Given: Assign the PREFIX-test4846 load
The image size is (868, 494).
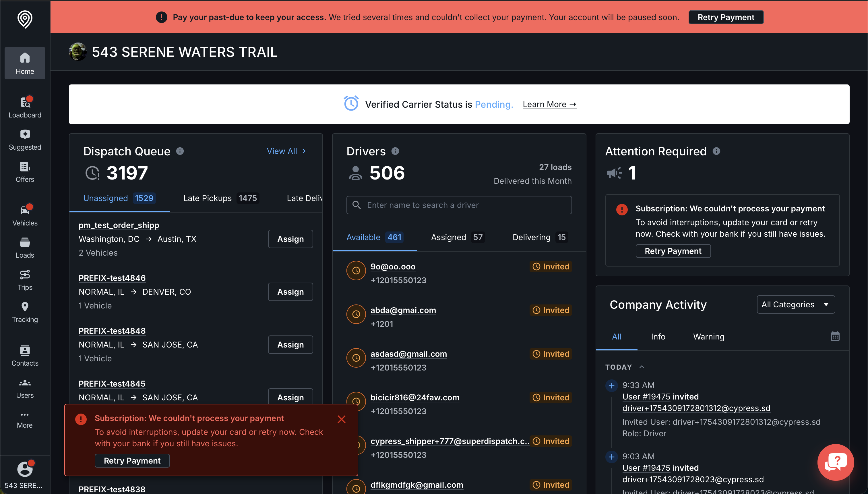Looking at the screenshot, I should pos(290,292).
